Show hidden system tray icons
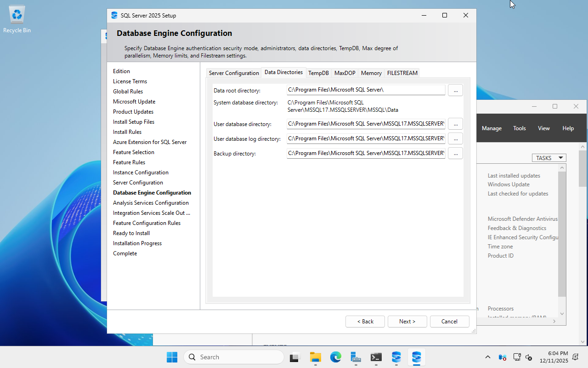 pos(488,357)
